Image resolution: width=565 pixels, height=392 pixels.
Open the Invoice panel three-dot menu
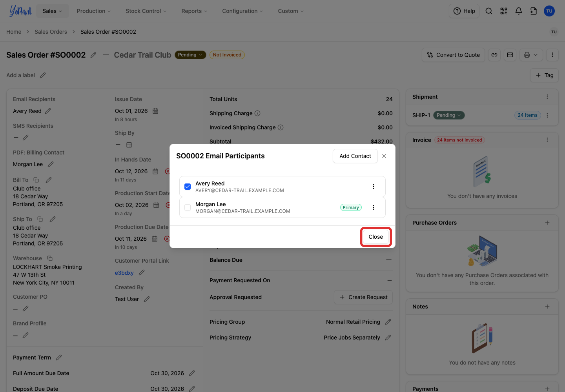(547, 140)
